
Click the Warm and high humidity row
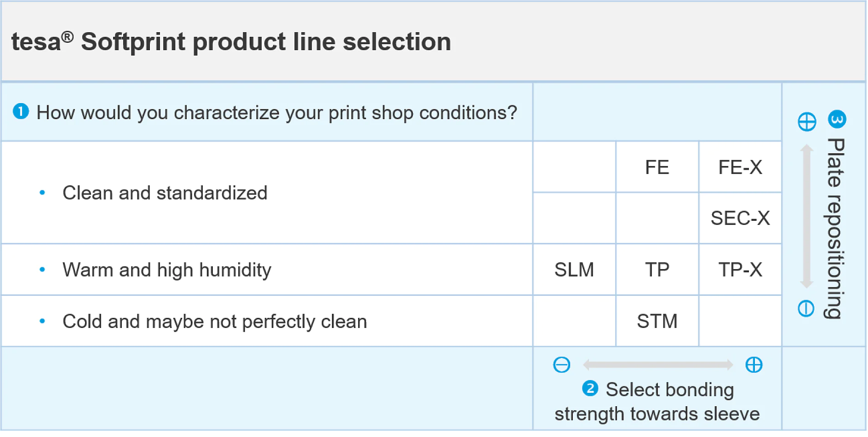pos(267,270)
